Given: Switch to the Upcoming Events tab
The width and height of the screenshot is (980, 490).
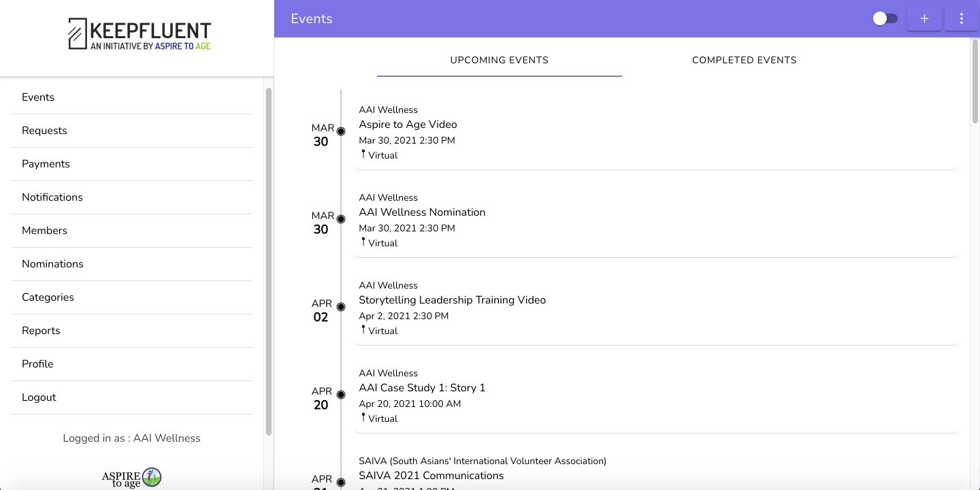Looking at the screenshot, I should tap(500, 61).
